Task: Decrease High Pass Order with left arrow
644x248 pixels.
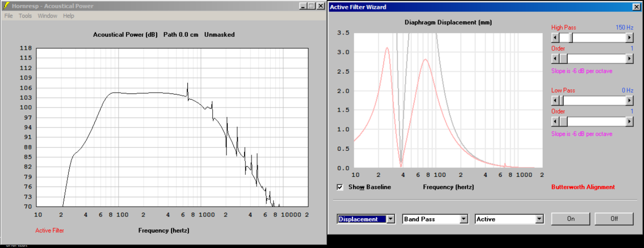Action: (555, 59)
